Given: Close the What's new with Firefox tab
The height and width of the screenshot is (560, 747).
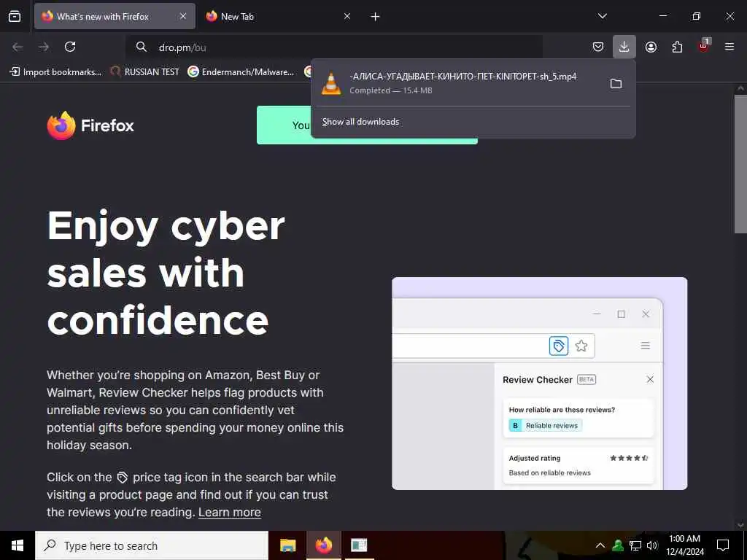Looking at the screenshot, I should 183,16.
